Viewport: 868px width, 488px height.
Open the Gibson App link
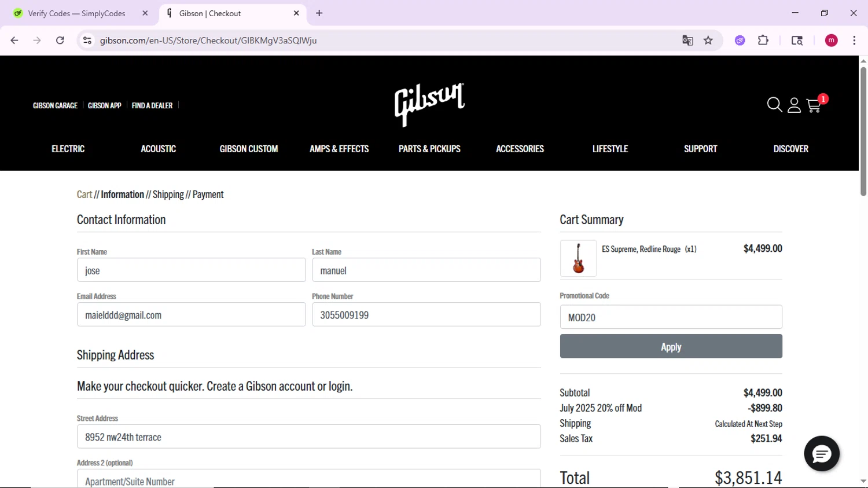(105, 105)
